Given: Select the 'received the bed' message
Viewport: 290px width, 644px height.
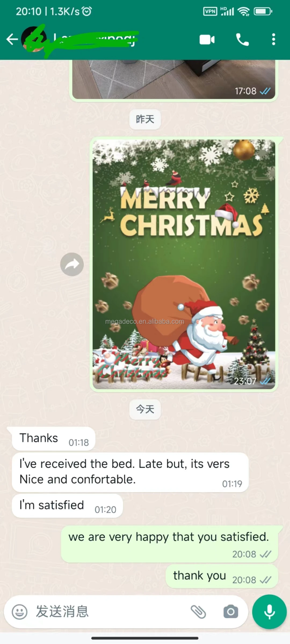Looking at the screenshot, I should coord(130,472).
